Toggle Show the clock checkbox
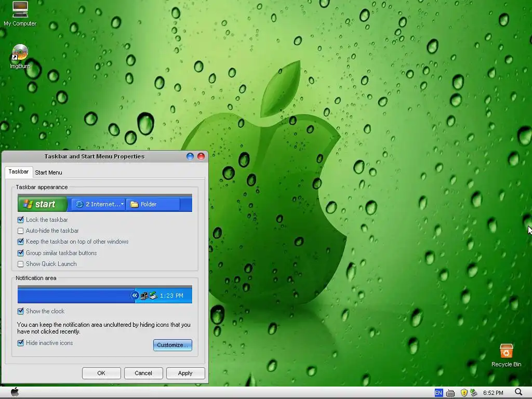The image size is (532, 399). 21,311
